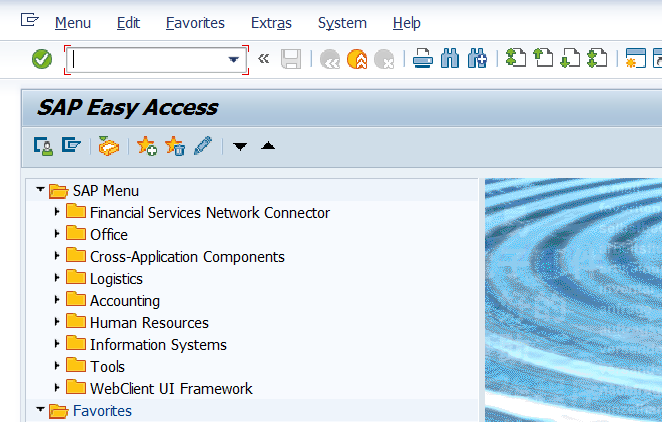Click the SAP Business Workplace icon
The image size is (662, 422).
point(108,146)
